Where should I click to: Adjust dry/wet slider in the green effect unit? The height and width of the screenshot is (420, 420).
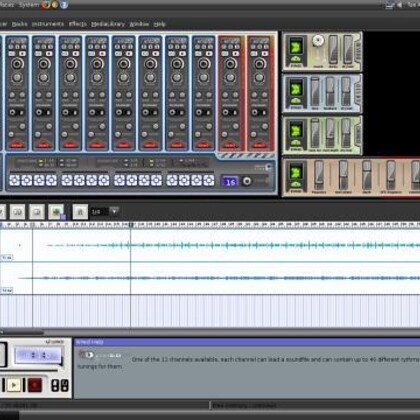[x=346, y=134]
